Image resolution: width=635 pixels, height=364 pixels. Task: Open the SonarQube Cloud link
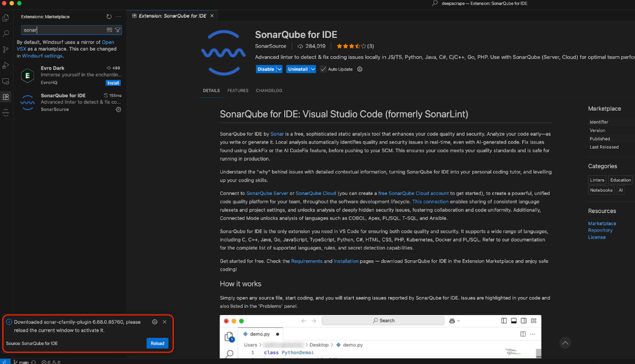point(316,193)
